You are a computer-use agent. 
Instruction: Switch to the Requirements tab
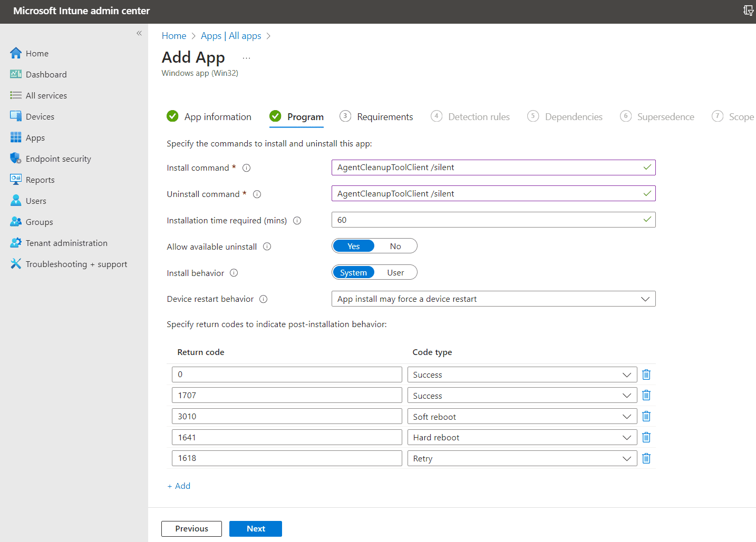[385, 116]
